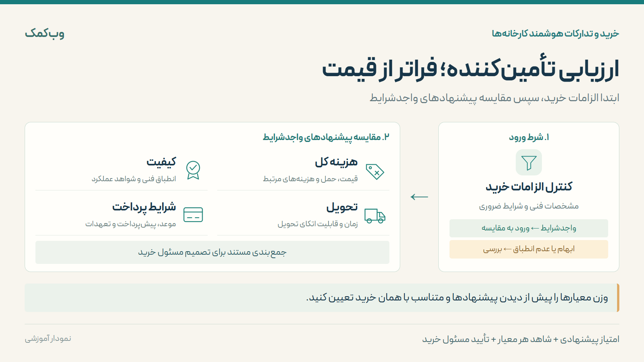Click the text موعد، پیش‌پرداخت و تعهدات
The height and width of the screenshot is (362, 644).
tap(131, 224)
